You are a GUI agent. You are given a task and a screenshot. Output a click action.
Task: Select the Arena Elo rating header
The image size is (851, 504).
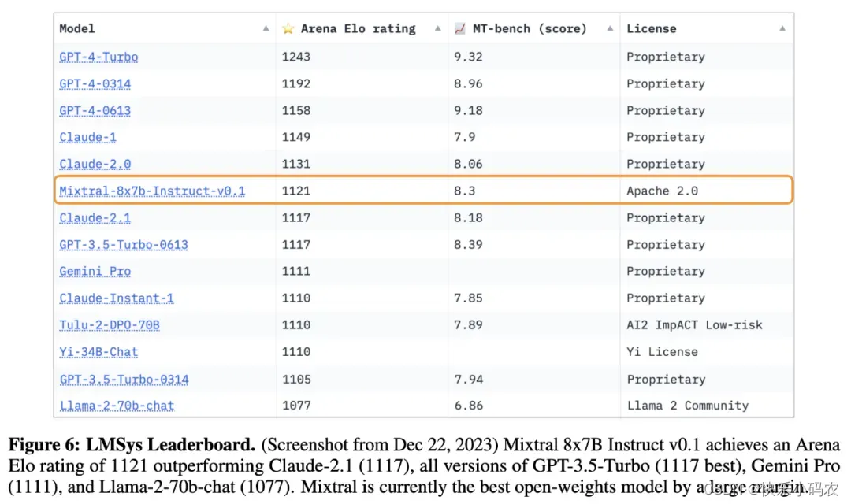point(359,29)
